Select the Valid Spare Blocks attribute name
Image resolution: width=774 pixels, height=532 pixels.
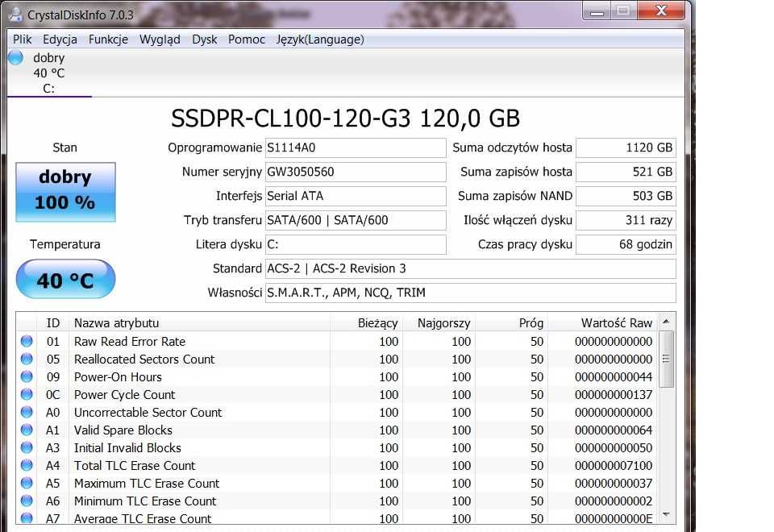[123, 430]
